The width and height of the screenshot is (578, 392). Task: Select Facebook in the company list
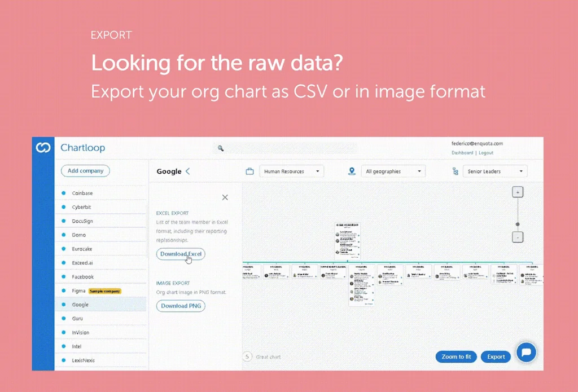[x=100, y=277]
